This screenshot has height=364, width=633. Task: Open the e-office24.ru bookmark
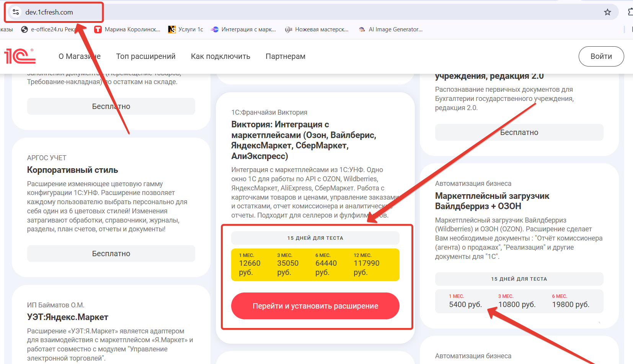(x=49, y=29)
